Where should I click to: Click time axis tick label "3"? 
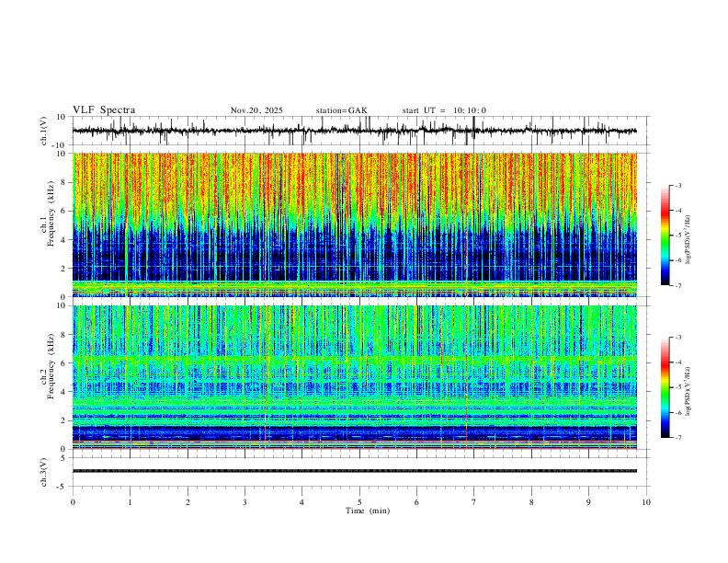point(245,502)
